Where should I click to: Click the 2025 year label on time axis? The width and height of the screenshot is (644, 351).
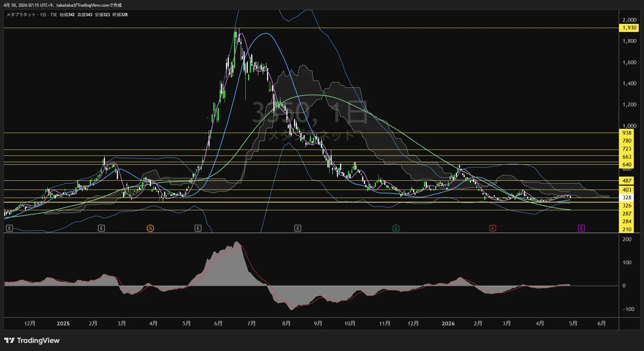tap(63, 324)
